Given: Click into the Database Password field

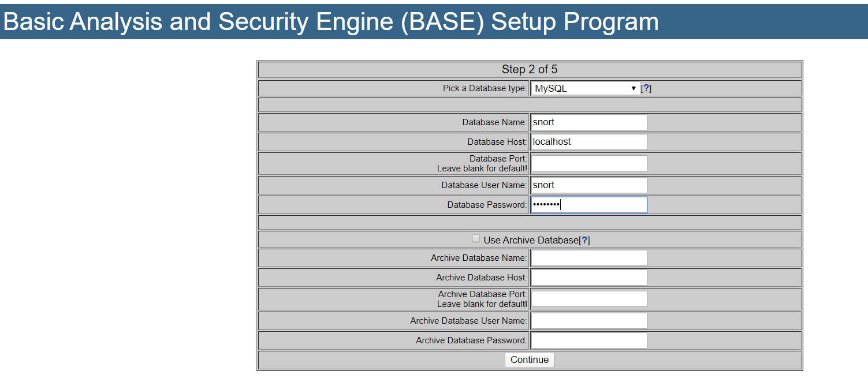Looking at the screenshot, I should 588,205.
